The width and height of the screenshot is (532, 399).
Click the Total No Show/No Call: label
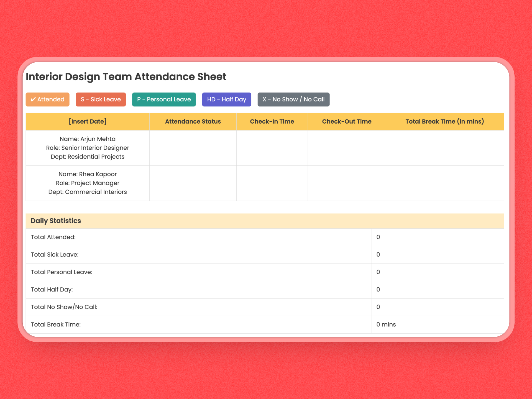point(64,307)
